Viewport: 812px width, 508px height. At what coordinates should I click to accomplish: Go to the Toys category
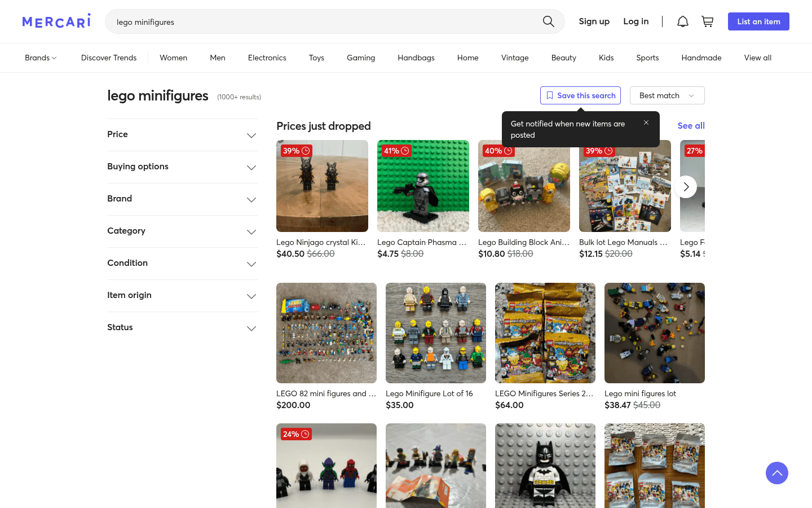tap(316, 58)
